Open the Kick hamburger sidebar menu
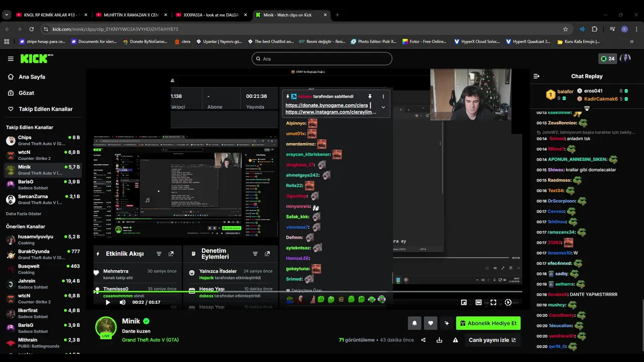This screenshot has height=362, width=644. point(11,59)
